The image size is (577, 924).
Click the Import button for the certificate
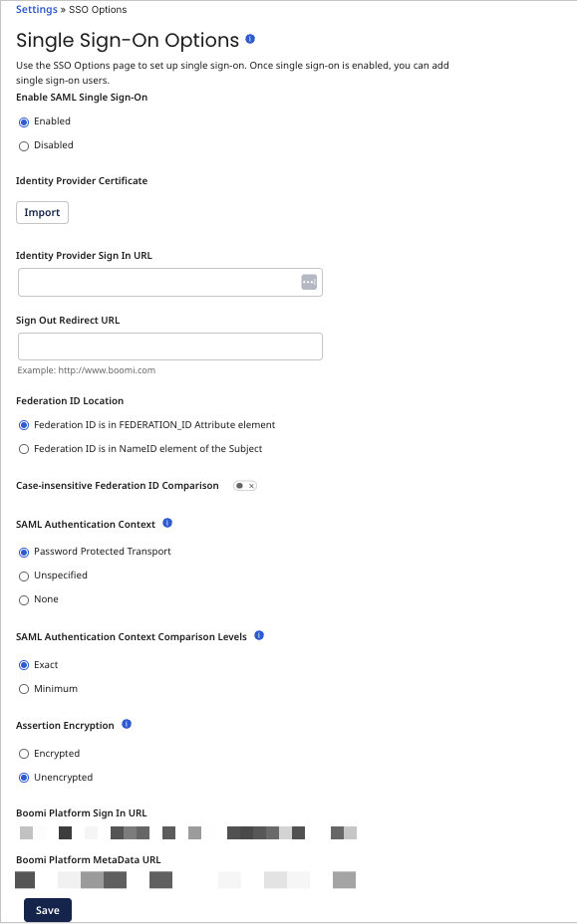click(42, 212)
